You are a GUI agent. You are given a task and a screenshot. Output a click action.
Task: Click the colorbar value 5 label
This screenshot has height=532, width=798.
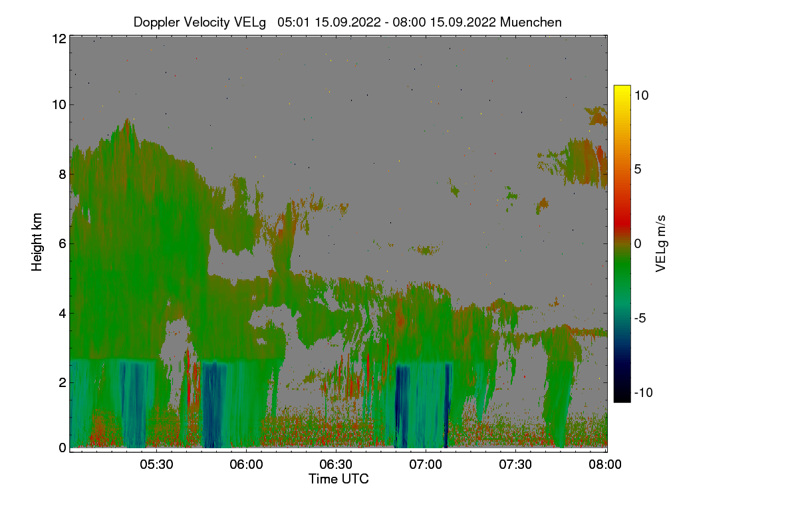click(637, 169)
